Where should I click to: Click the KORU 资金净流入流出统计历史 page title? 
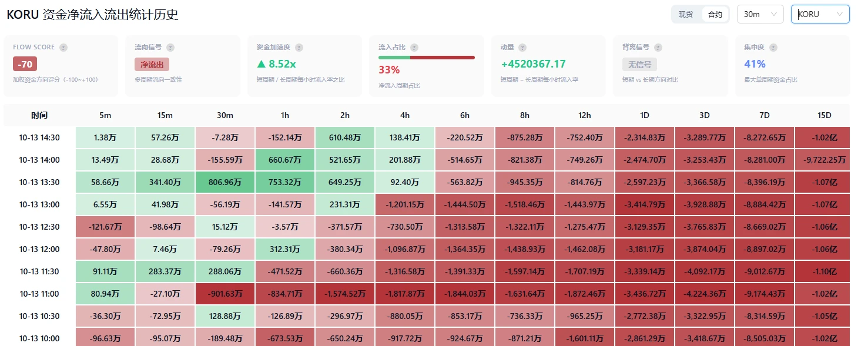click(92, 15)
